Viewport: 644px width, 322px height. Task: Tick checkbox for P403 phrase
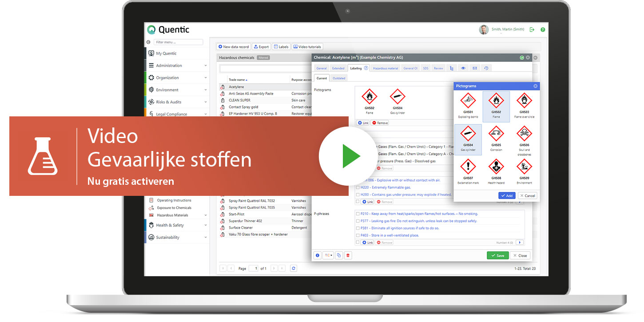[358, 235]
